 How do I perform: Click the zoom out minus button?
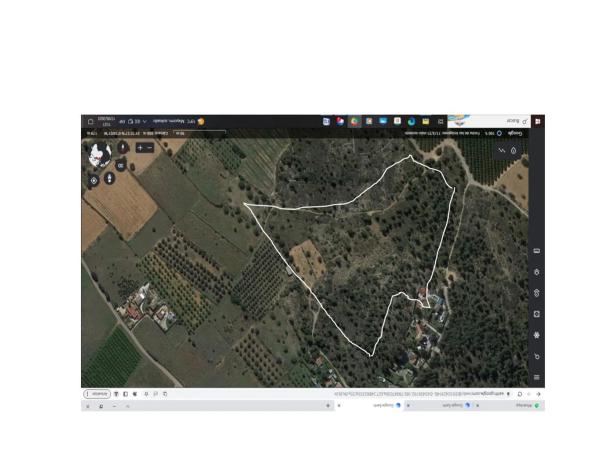tap(150, 148)
